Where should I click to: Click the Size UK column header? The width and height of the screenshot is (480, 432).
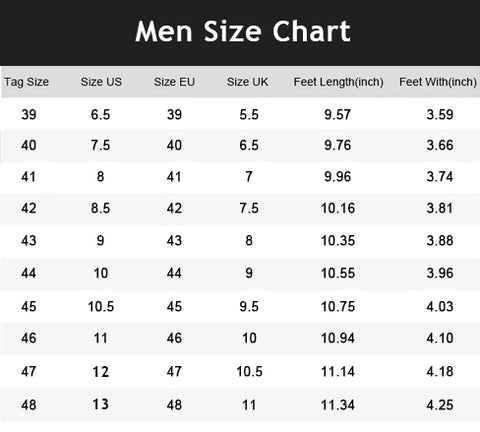[247, 82]
